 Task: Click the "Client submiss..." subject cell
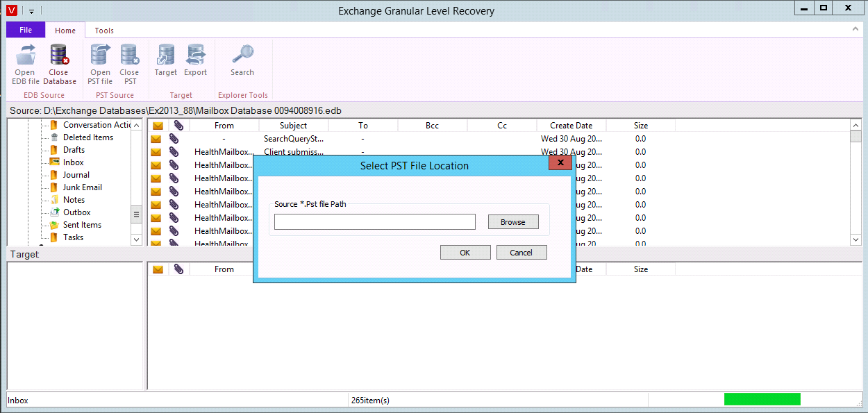tap(294, 152)
